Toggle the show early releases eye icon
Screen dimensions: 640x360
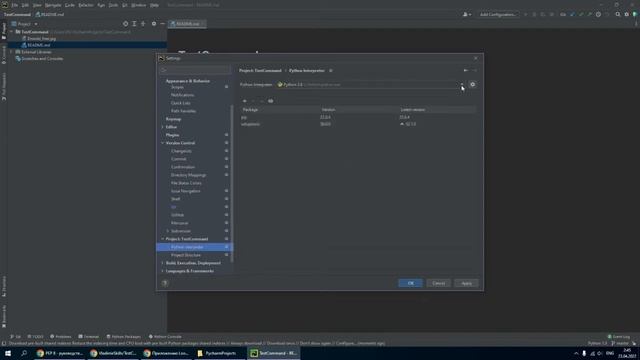270,101
